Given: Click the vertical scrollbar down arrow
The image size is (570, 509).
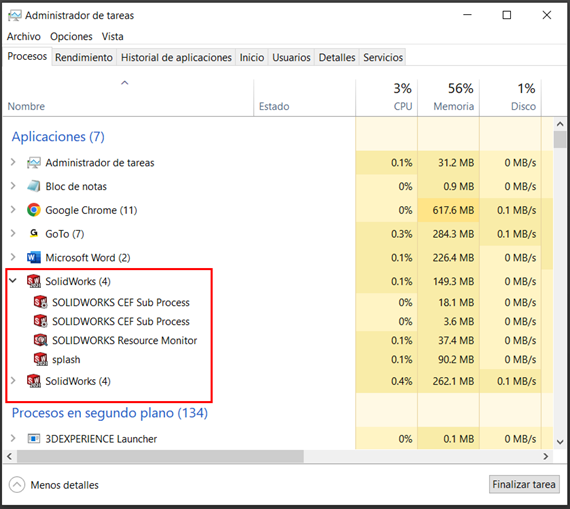Looking at the screenshot, I should coord(560,442).
